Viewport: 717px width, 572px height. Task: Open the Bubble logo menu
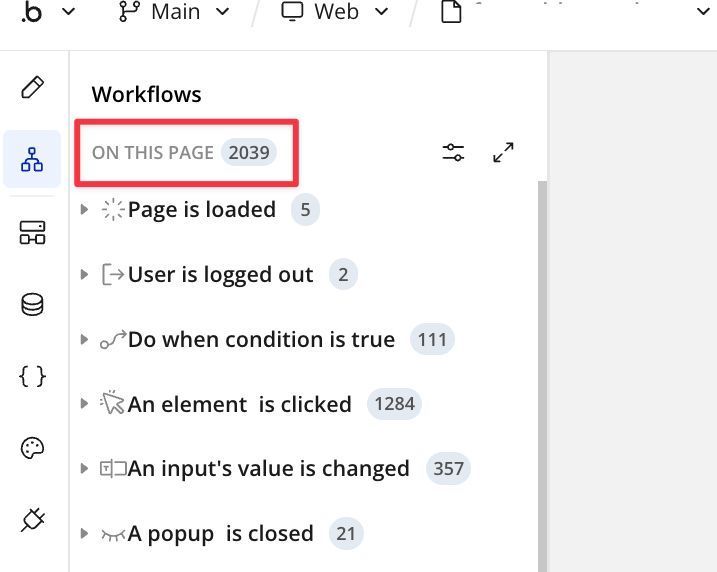[48, 12]
